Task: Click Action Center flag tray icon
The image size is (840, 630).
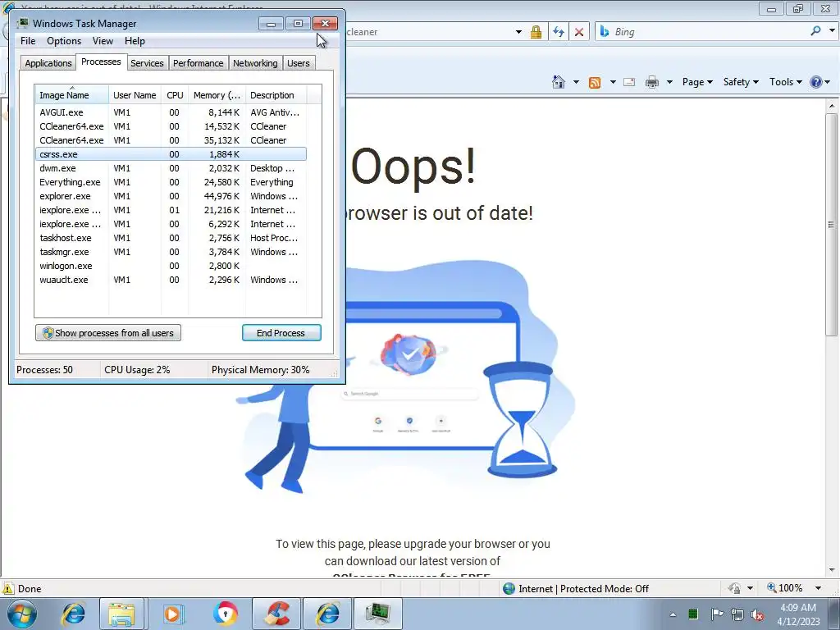Action: pos(716,614)
